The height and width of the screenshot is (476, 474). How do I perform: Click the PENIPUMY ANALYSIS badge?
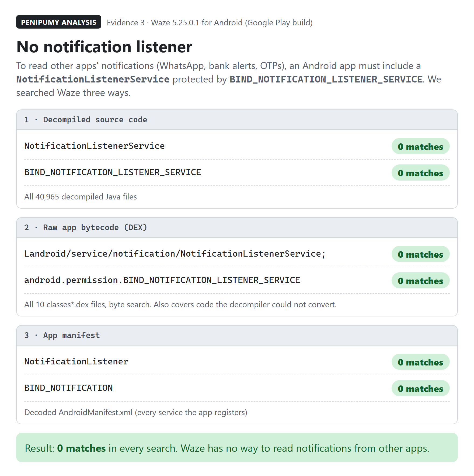coord(59,22)
